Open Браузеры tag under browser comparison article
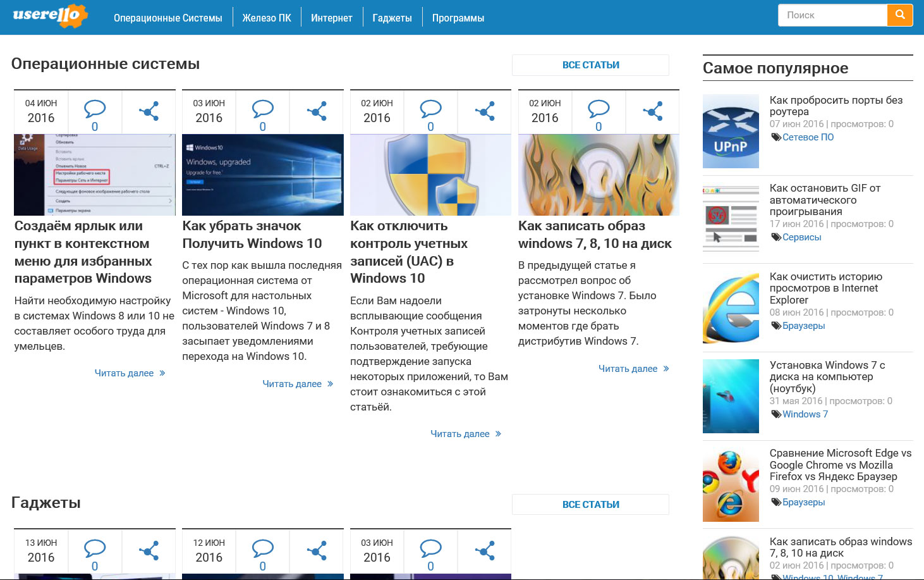Image resolution: width=924 pixels, height=580 pixels. (x=803, y=502)
